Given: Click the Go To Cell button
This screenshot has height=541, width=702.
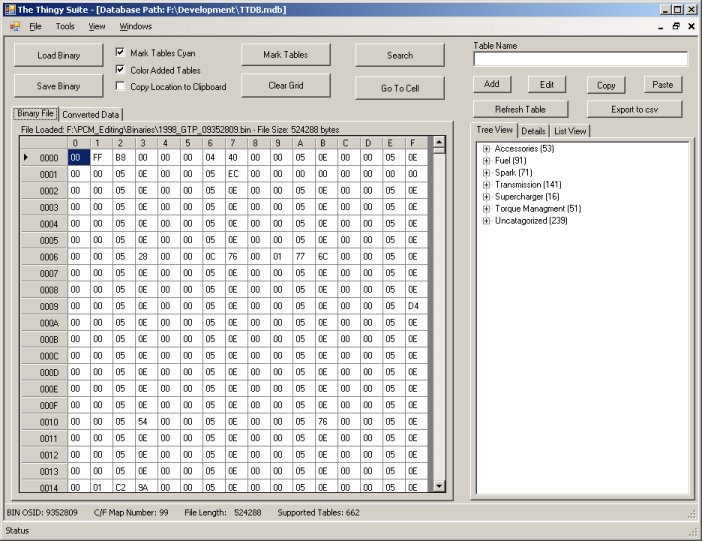Looking at the screenshot, I should click(400, 88).
